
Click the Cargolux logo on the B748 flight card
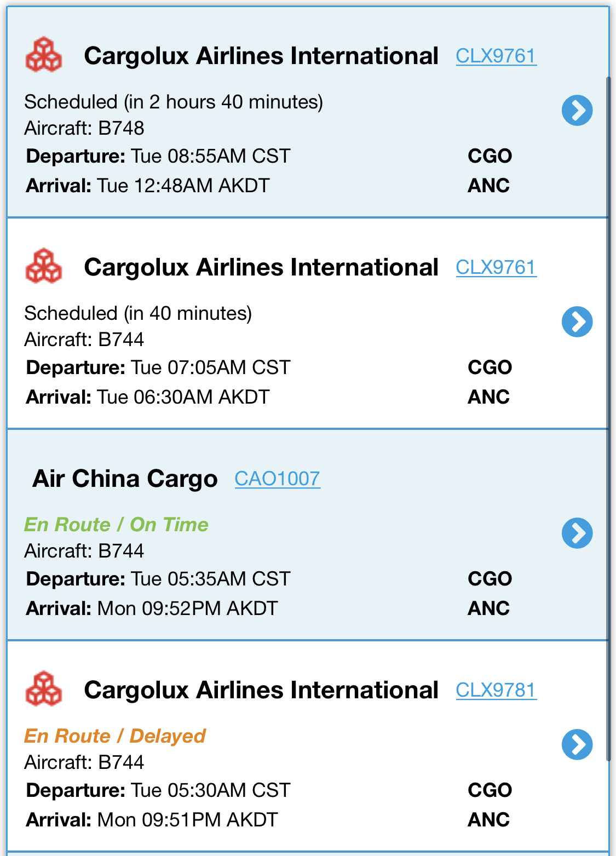pyautogui.click(x=44, y=55)
